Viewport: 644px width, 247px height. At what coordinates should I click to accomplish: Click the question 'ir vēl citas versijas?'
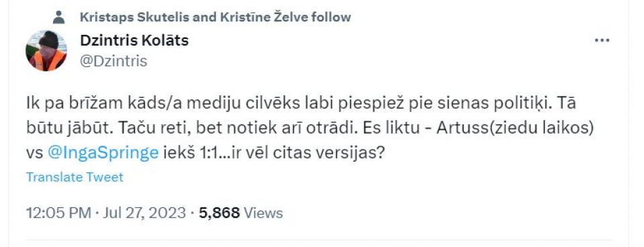(x=310, y=153)
